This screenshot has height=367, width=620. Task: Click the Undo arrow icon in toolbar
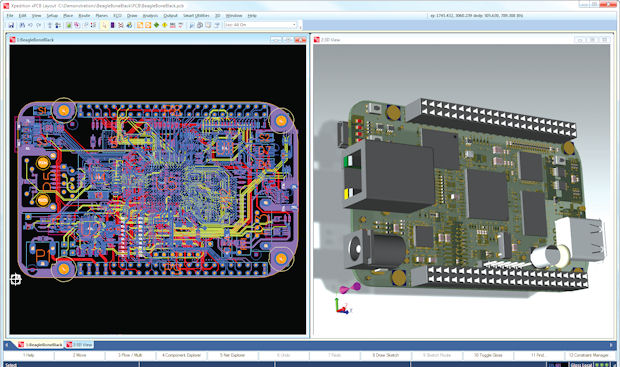pos(30,25)
